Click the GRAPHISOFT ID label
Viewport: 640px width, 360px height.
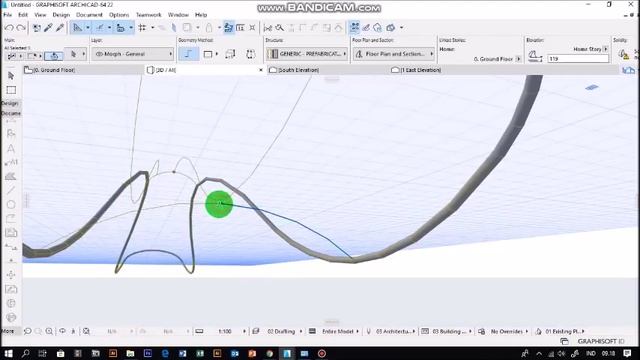[x=601, y=341]
